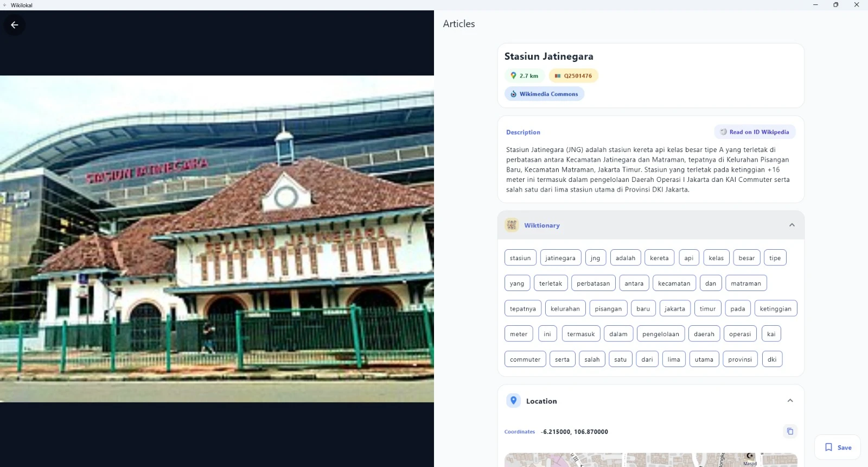
Task: Look up the word 'kelurahan'
Action: coord(565,308)
